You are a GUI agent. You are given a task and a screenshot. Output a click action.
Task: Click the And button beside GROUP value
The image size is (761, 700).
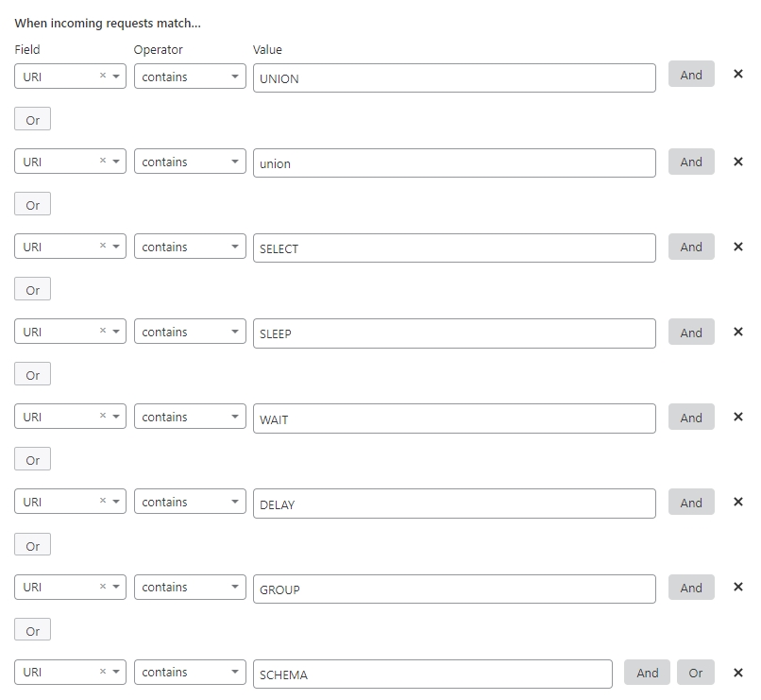point(691,588)
